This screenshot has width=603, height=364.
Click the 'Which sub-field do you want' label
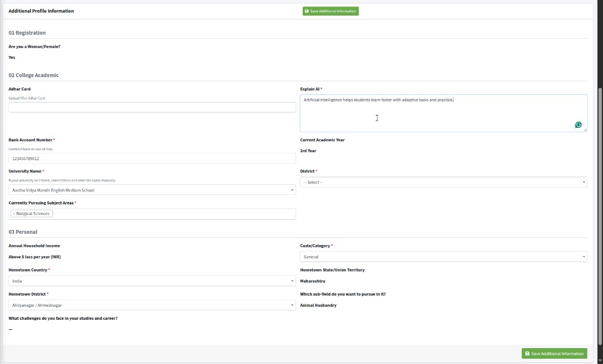[x=343, y=294]
